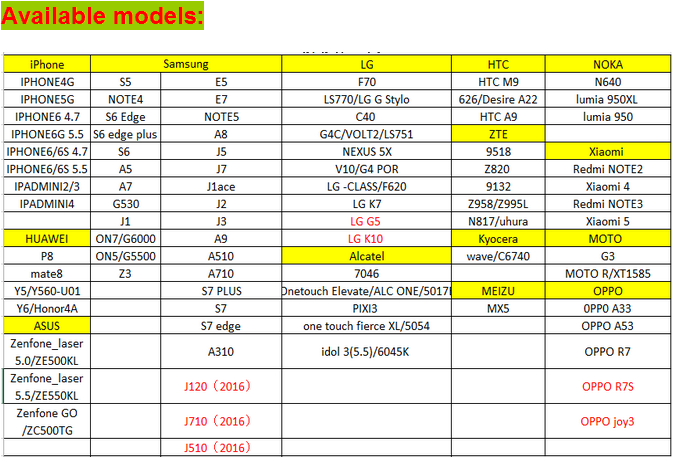The height and width of the screenshot is (458, 673).
Task: Click the N817/uhura cell
Action: [x=498, y=221]
